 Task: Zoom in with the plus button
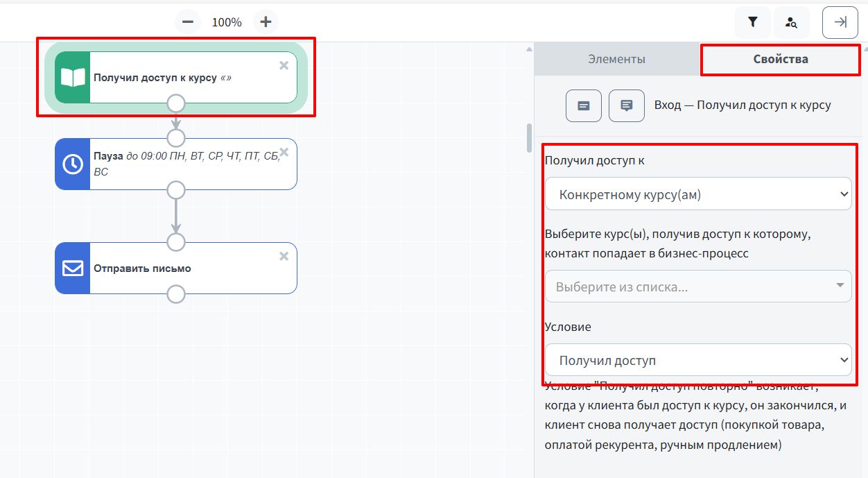coord(266,22)
